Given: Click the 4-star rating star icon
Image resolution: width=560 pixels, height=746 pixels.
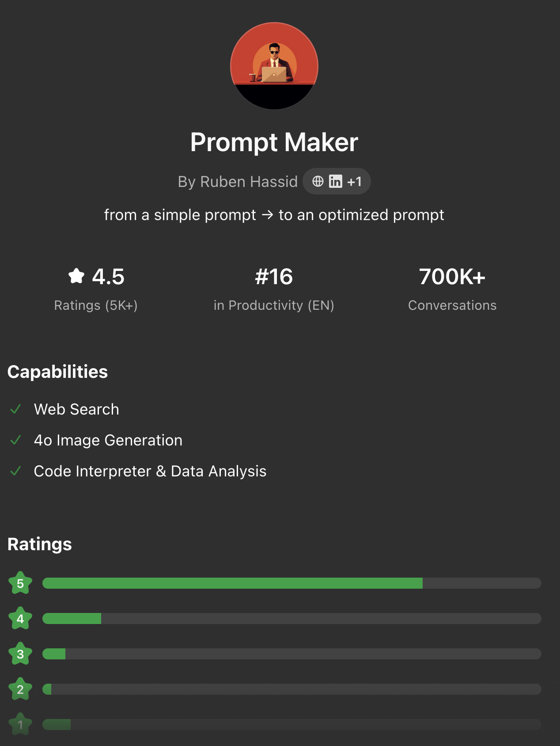Looking at the screenshot, I should 20,619.
